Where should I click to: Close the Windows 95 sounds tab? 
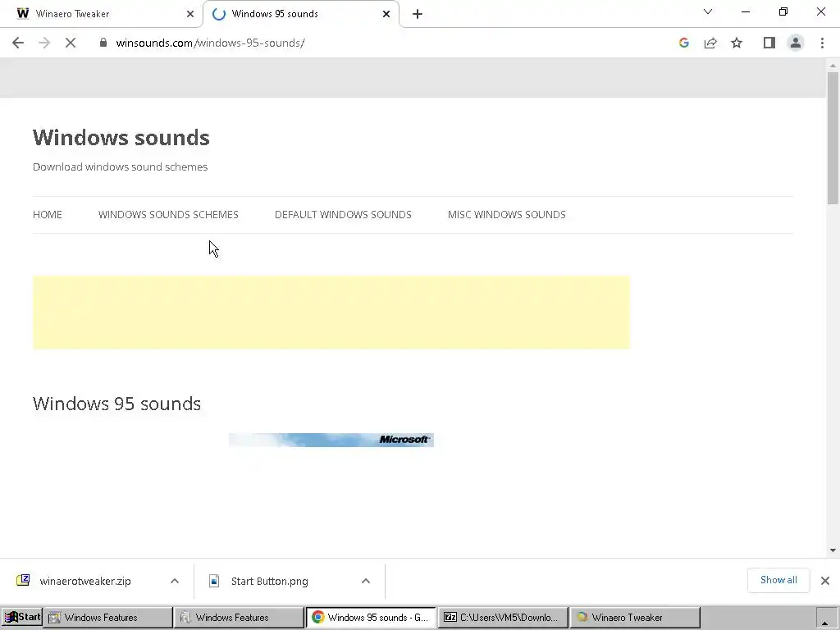[x=386, y=14]
